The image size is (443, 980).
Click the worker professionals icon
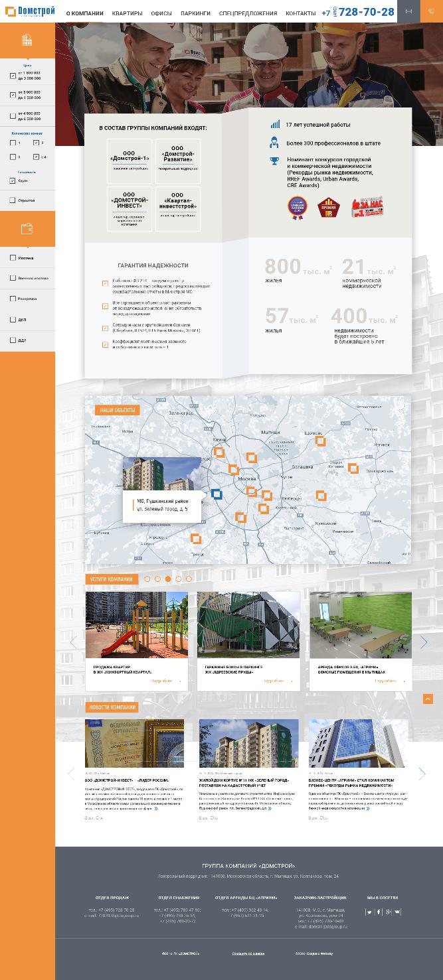click(274, 142)
